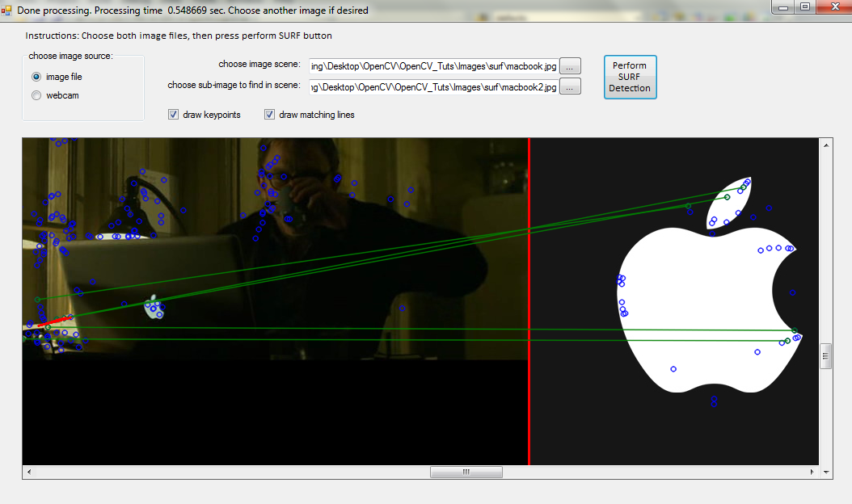This screenshot has width=852, height=504.
Task: Click the horizontal scrollbar right arrow
Action: (x=813, y=472)
